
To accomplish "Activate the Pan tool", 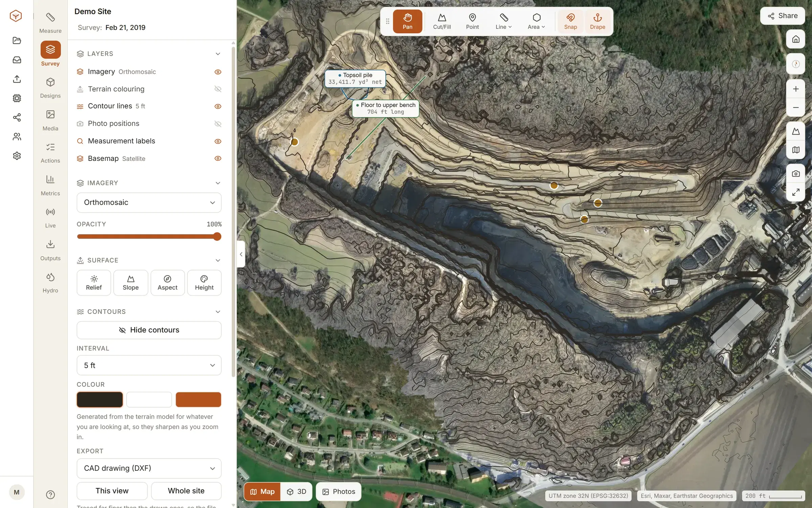I will click(x=407, y=21).
